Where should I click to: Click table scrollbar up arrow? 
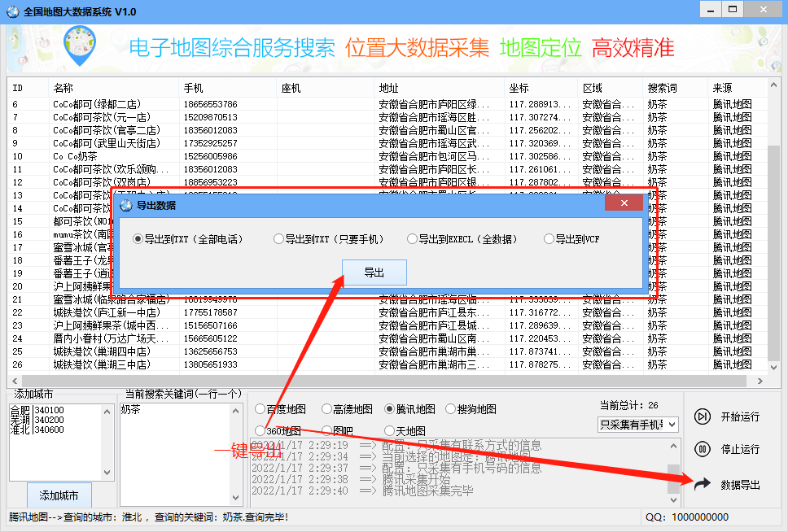pos(773,85)
